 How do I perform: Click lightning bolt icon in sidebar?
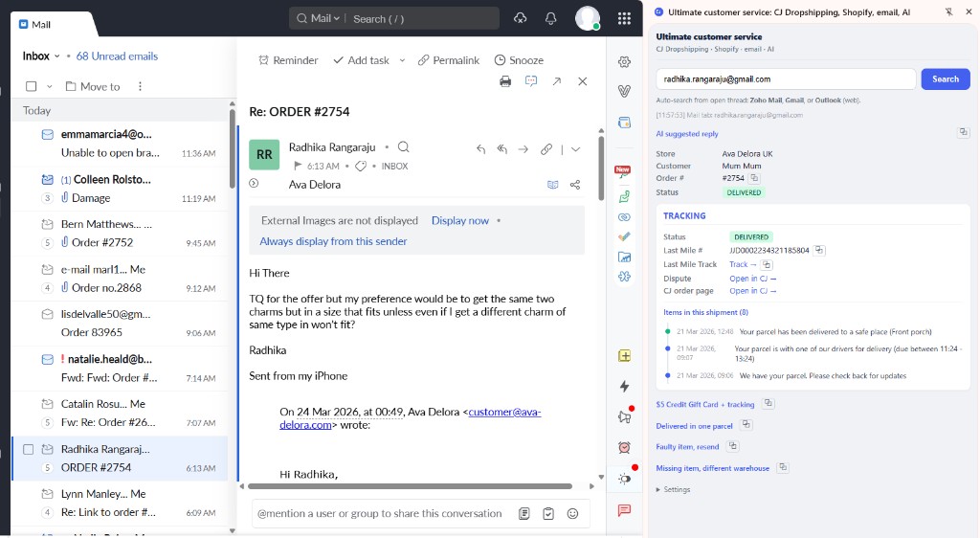pos(624,386)
